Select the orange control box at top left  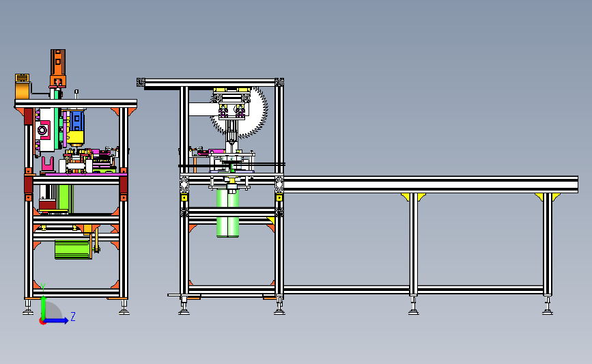(x=23, y=87)
